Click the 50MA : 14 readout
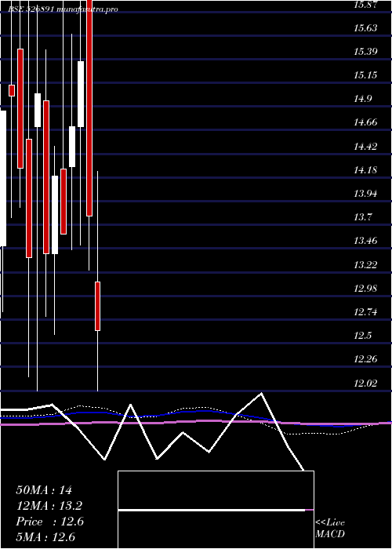 point(44,490)
